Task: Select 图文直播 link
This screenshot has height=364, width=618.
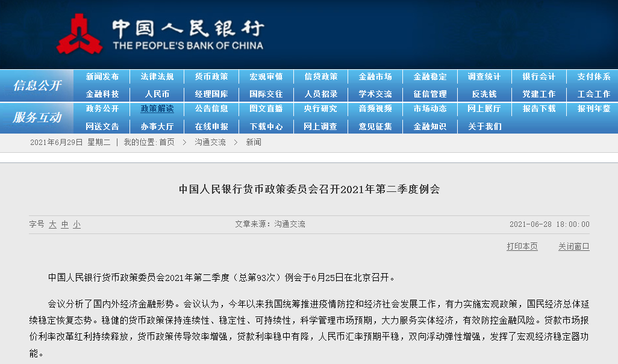Action: (x=266, y=109)
